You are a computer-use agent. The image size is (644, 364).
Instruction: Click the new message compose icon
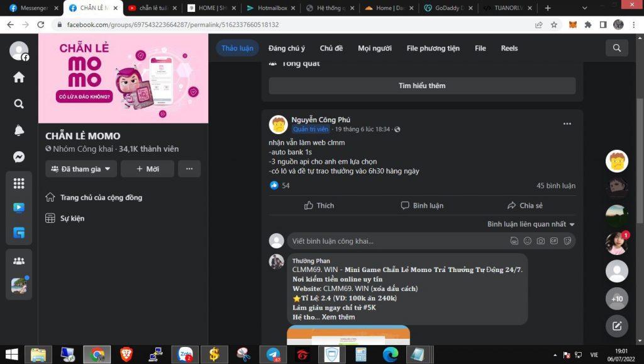tap(616, 326)
